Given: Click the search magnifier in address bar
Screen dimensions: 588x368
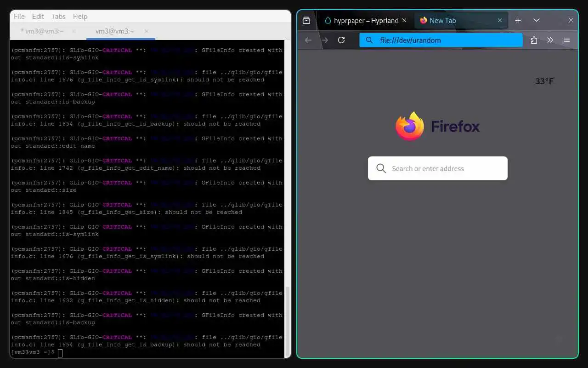Looking at the screenshot, I should [369, 40].
